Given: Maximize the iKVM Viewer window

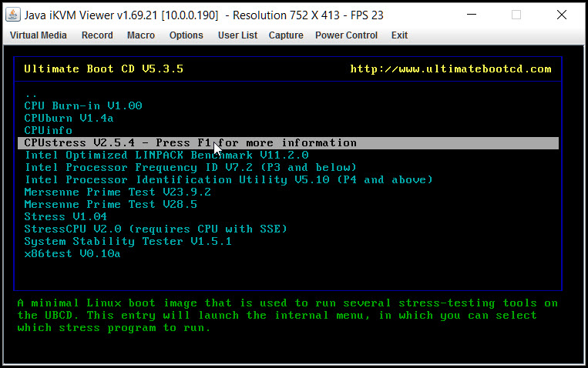Looking at the screenshot, I should point(516,15).
